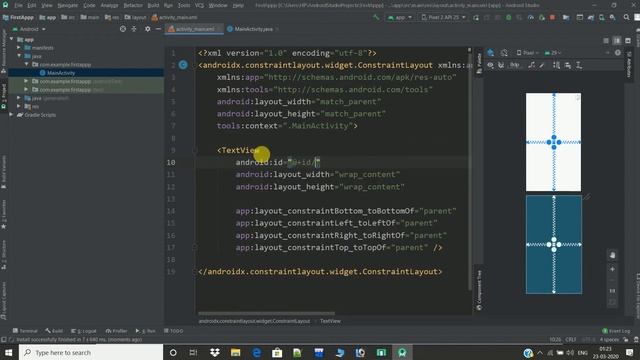Screen dimensions: 640x360
Task: Click the Clear Constraints icon
Action: 531,65
